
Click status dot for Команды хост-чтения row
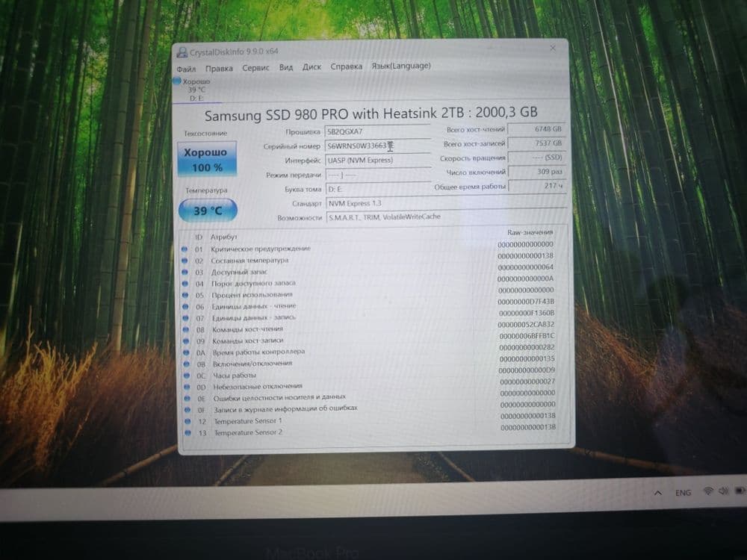click(186, 329)
